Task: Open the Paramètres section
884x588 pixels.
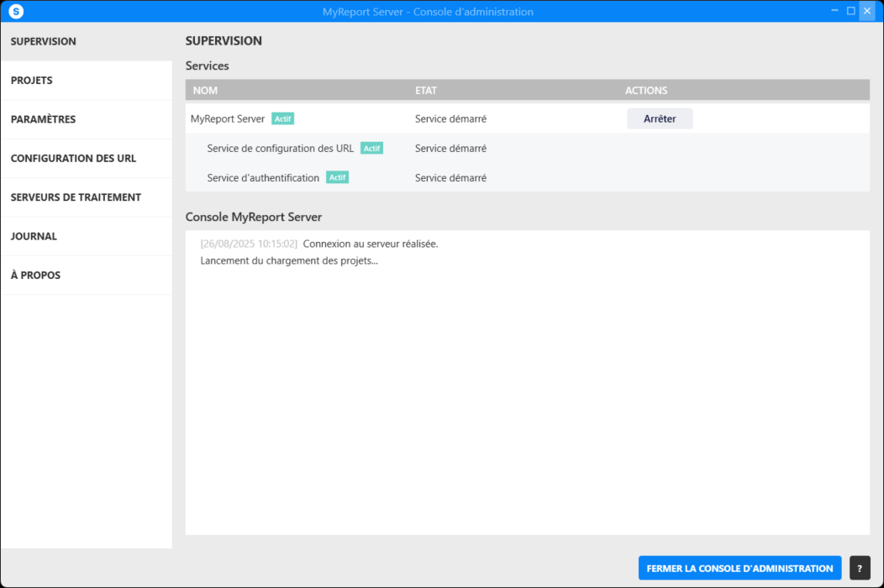Action: 43,119
